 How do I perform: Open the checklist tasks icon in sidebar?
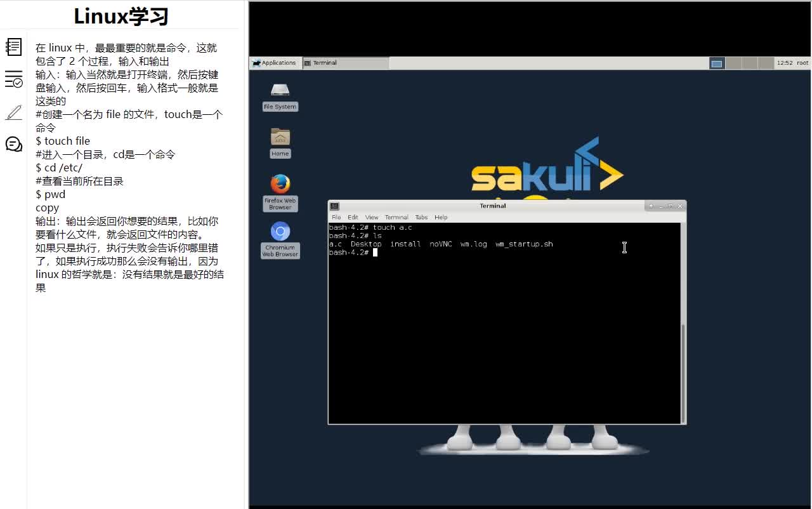pos(13,79)
